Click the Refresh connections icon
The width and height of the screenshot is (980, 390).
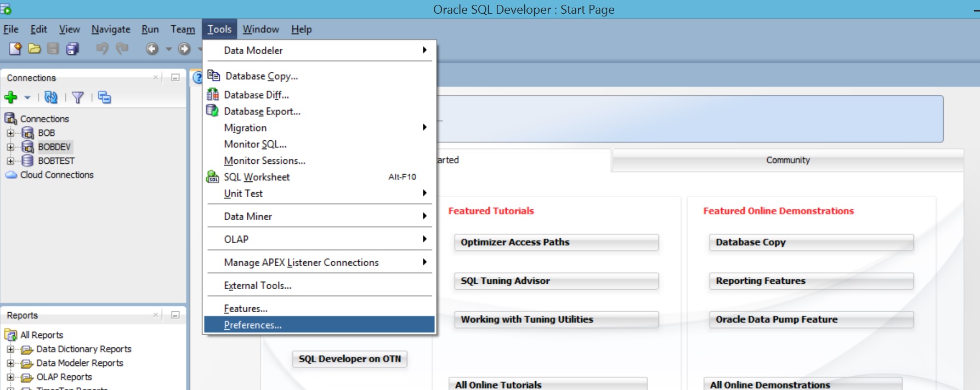(51, 97)
